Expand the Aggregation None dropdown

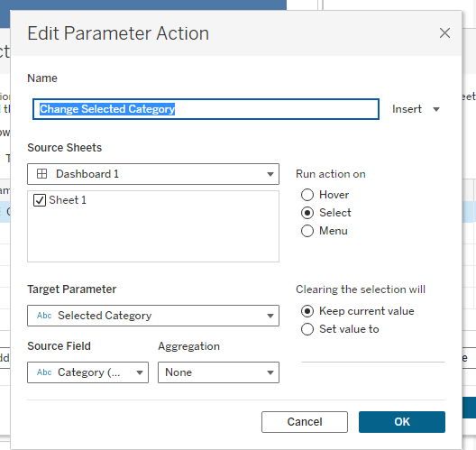(x=218, y=372)
